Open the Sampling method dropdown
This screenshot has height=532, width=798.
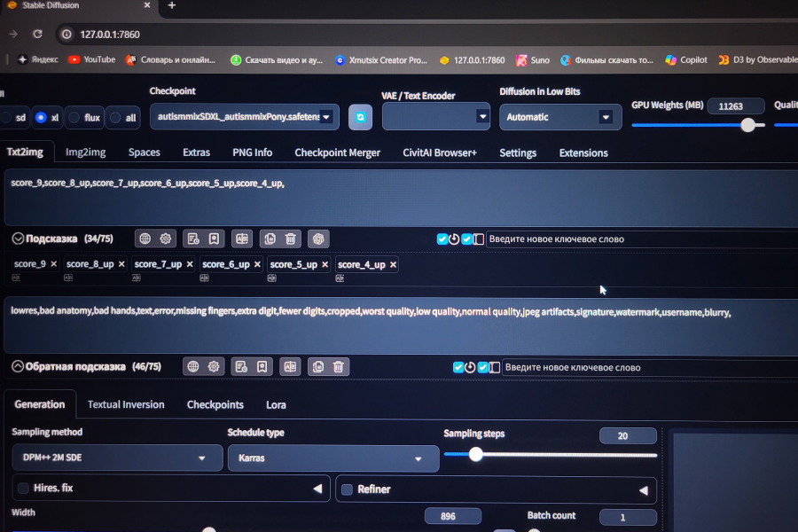point(118,458)
